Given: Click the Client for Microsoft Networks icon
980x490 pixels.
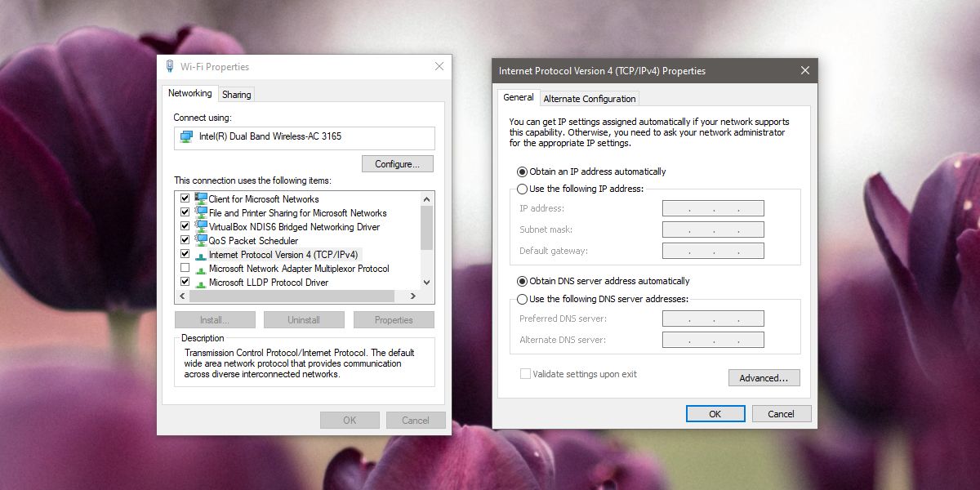Looking at the screenshot, I should pyautogui.click(x=201, y=198).
